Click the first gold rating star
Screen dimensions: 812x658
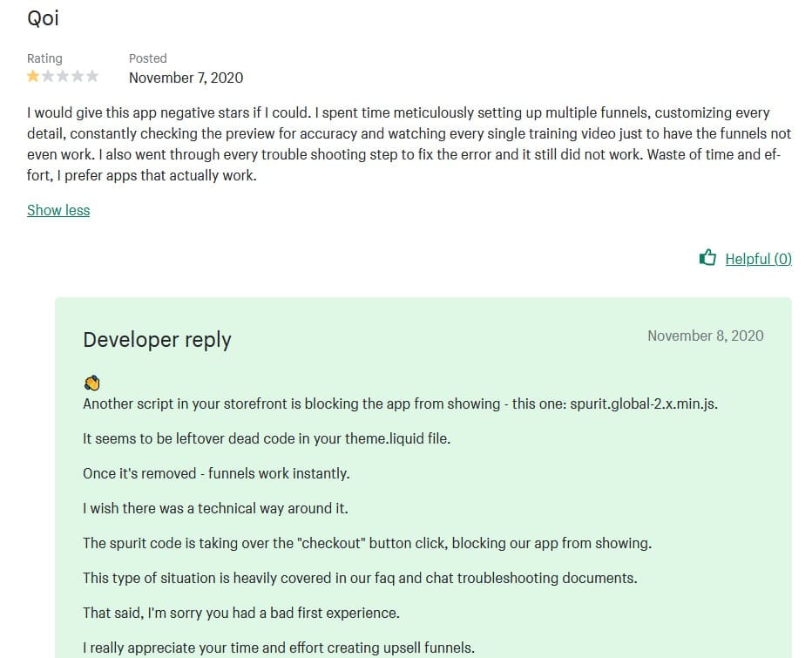(33, 77)
